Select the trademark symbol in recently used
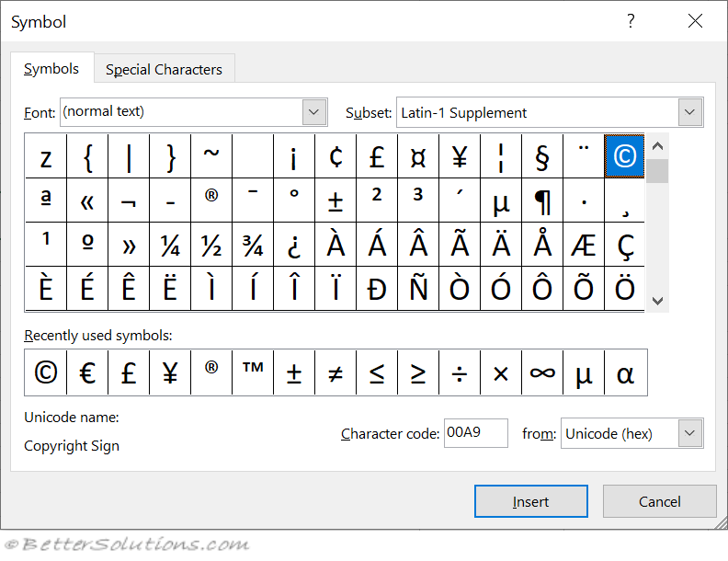The height and width of the screenshot is (561, 728). pos(253,372)
